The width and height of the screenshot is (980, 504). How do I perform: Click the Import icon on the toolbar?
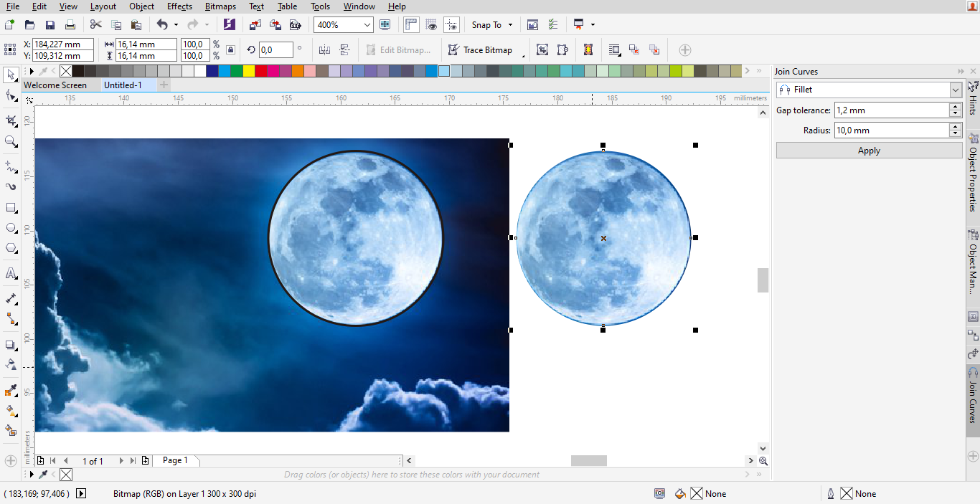(x=255, y=24)
